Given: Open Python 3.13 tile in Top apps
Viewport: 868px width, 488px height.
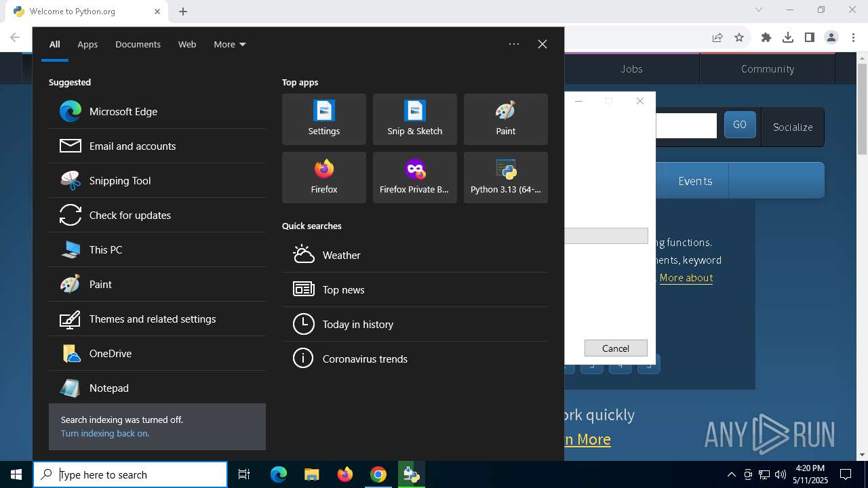Looking at the screenshot, I should pos(506,178).
